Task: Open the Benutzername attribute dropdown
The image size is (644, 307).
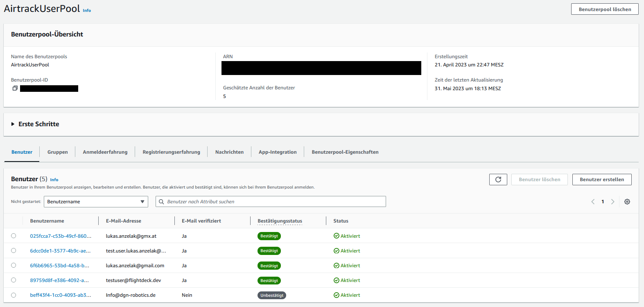Action: point(96,202)
